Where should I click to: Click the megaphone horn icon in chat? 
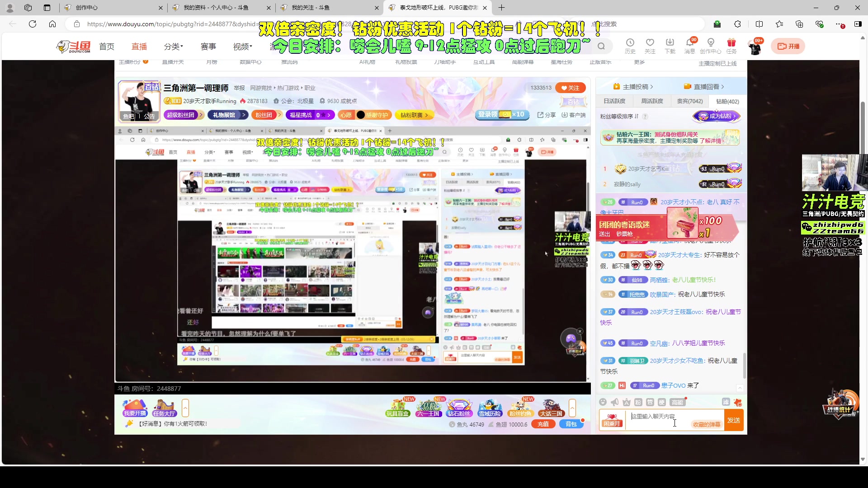614,402
